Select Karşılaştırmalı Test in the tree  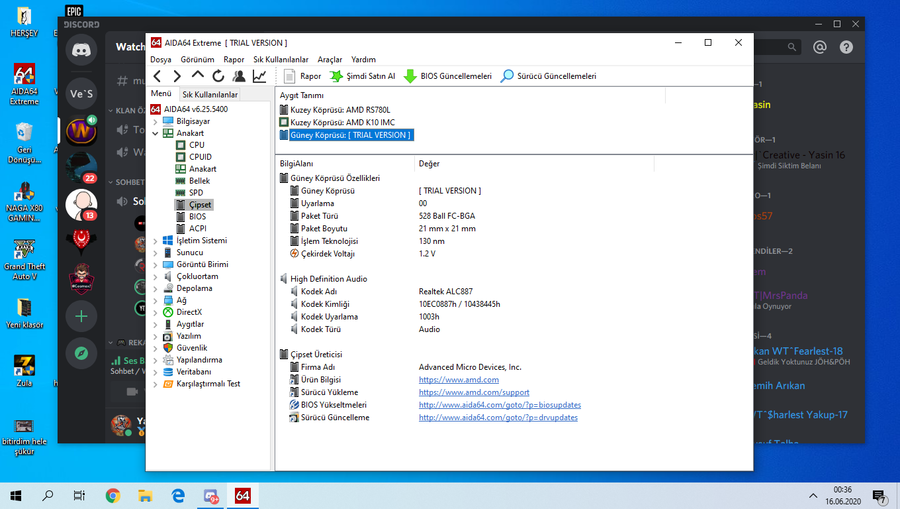(208, 384)
